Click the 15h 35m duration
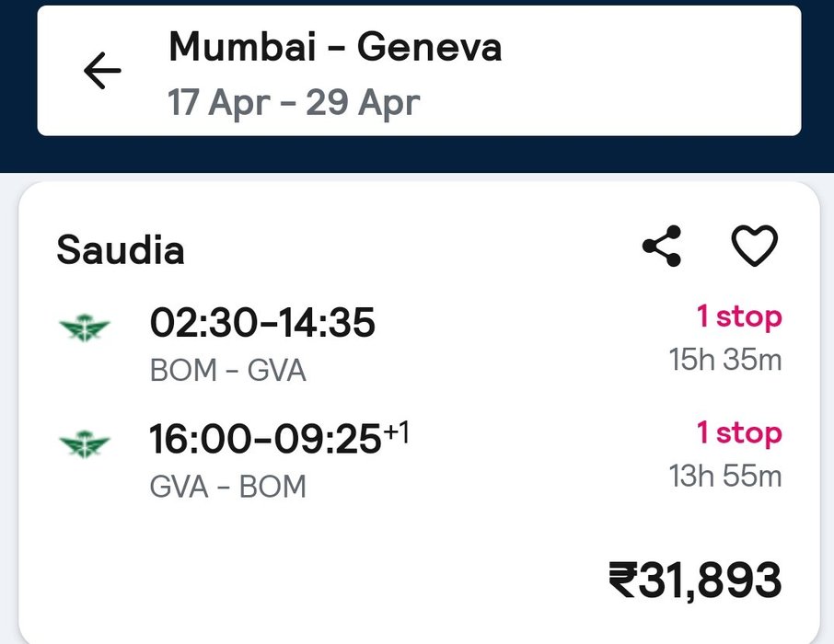Screen dimensions: 834x644 [725, 359]
